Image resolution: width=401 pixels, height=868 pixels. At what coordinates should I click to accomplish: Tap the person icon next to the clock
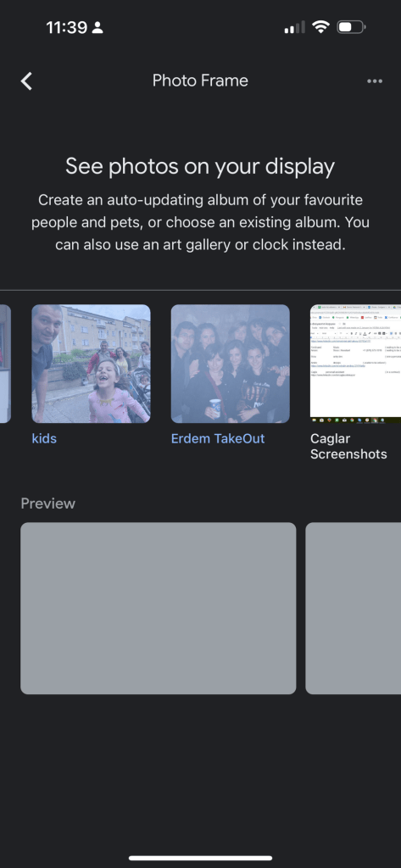(98, 27)
